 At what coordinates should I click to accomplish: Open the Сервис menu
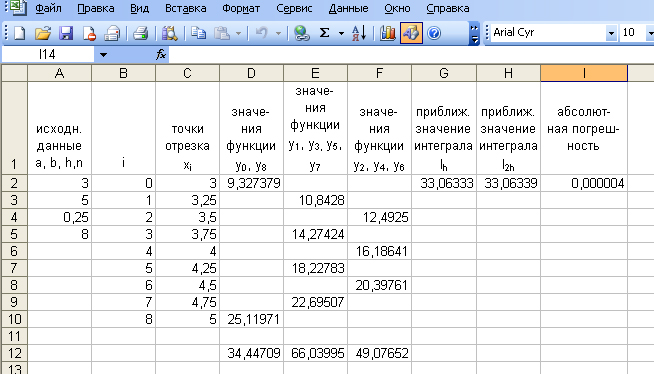[294, 8]
